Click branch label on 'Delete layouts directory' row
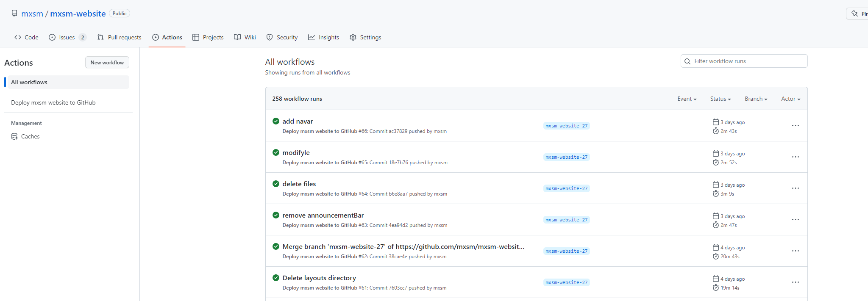 coord(567,282)
